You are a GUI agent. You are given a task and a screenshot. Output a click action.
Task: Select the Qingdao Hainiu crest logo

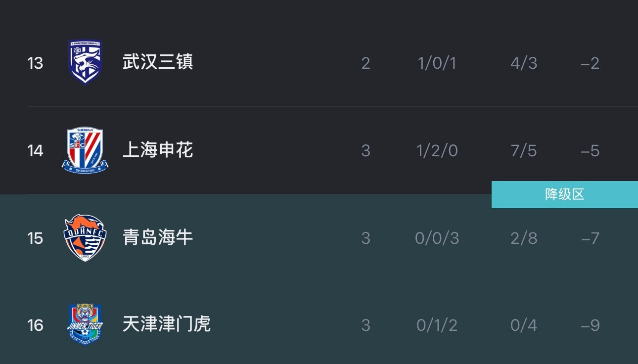point(85,237)
